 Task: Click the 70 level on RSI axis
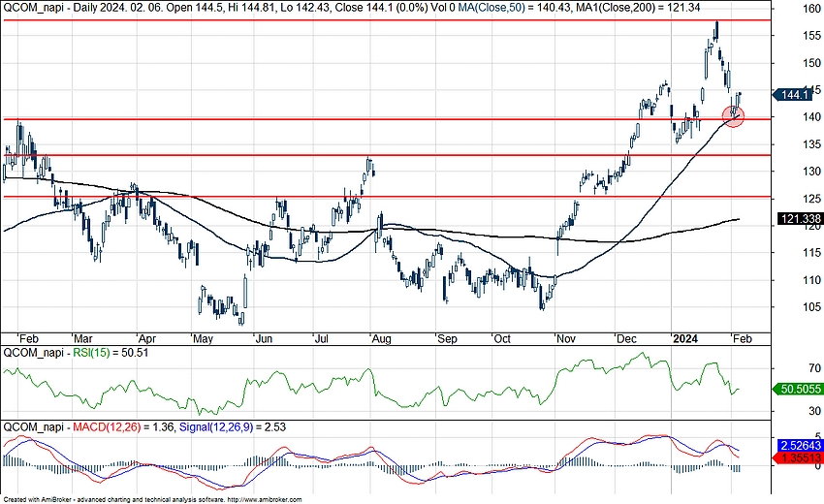click(x=815, y=368)
